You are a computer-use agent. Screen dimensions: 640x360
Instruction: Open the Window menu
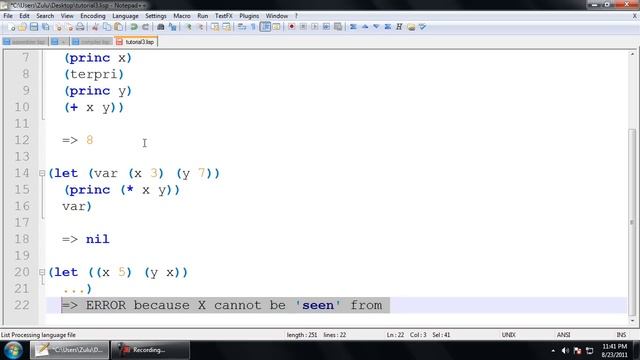pos(277,16)
